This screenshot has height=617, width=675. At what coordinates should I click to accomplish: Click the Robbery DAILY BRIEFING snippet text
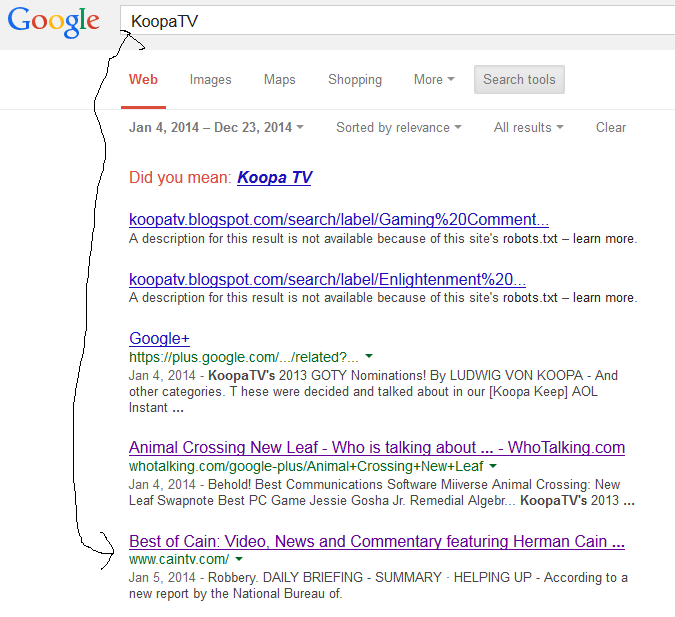coord(378,586)
